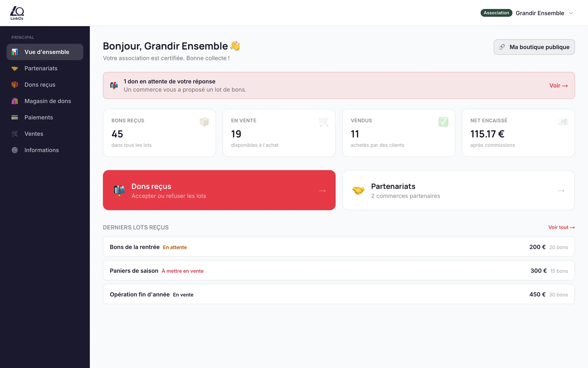Click '2 commerces partenaires' text

tap(406, 196)
